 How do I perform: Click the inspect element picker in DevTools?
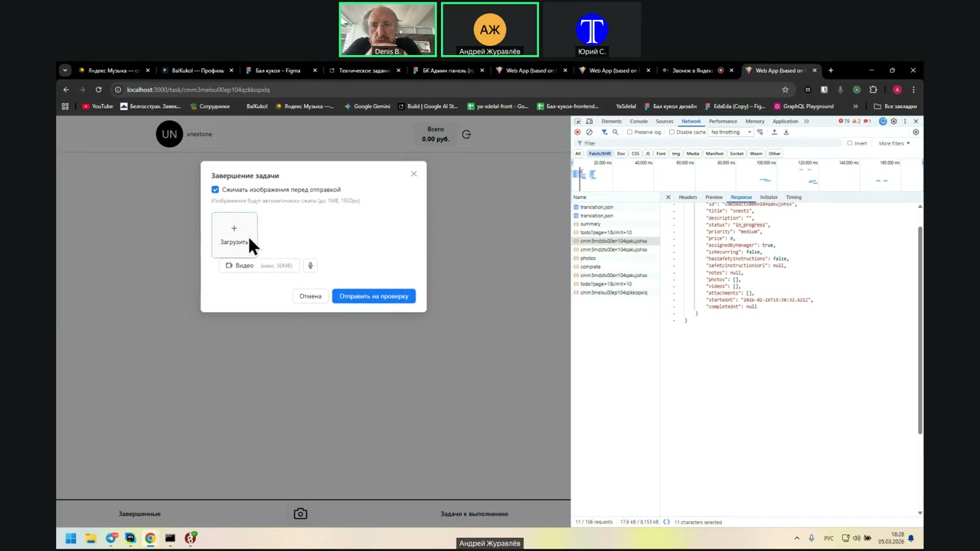coord(578,122)
